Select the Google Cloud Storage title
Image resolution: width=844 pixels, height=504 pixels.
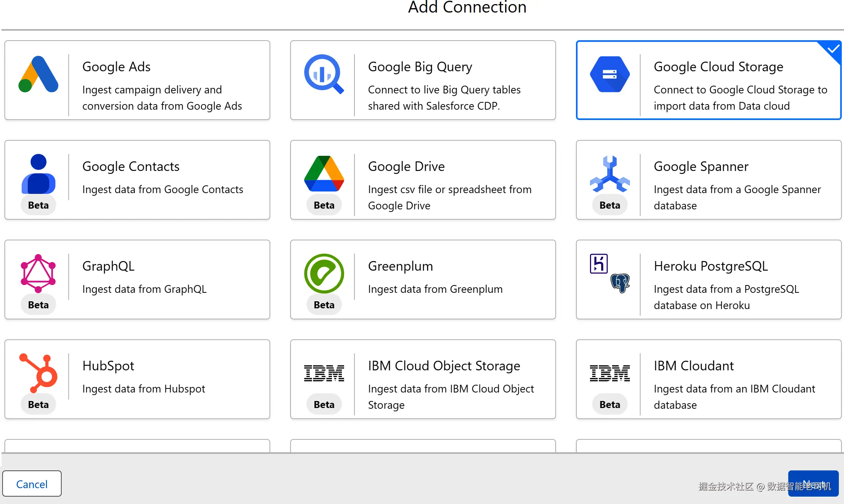tap(718, 67)
